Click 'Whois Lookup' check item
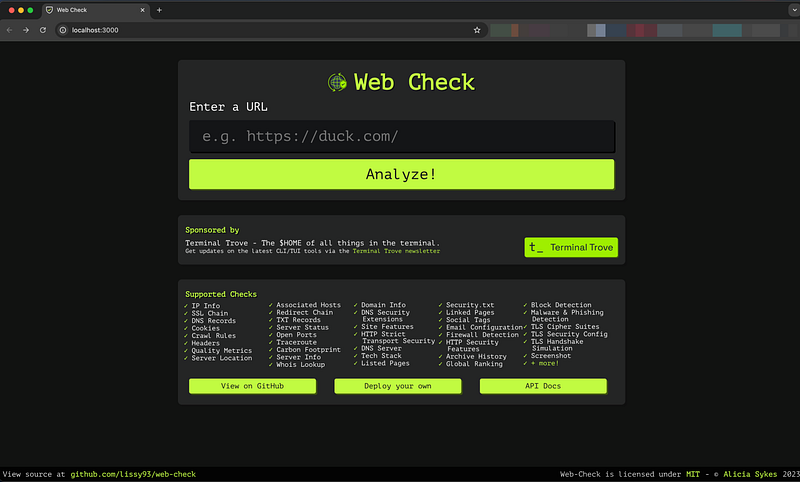The width and height of the screenshot is (800, 482). (x=301, y=365)
